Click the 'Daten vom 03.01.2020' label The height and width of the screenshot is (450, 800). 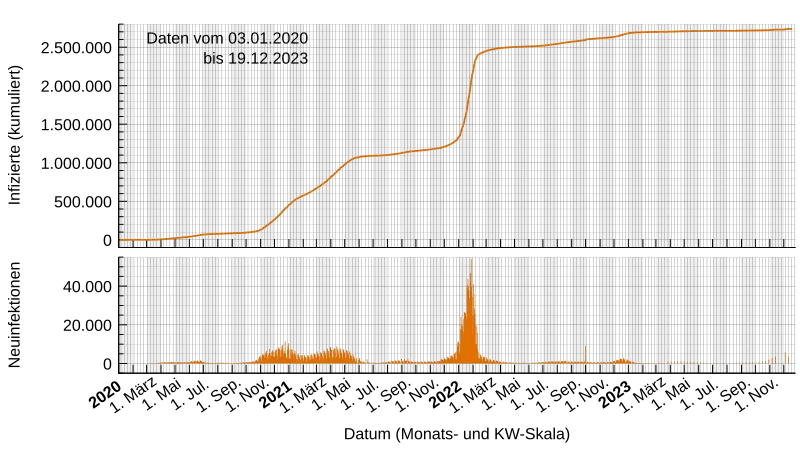click(x=228, y=39)
